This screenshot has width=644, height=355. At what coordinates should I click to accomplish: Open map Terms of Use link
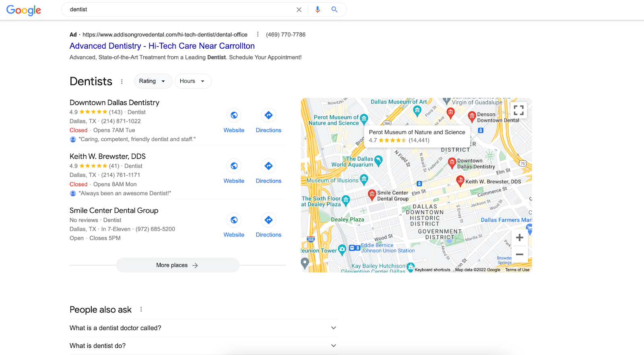(x=517, y=270)
